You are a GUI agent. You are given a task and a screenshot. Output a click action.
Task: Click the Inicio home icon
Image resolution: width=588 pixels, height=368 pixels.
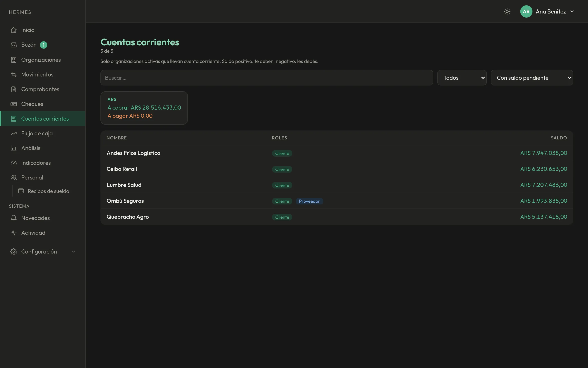click(14, 30)
